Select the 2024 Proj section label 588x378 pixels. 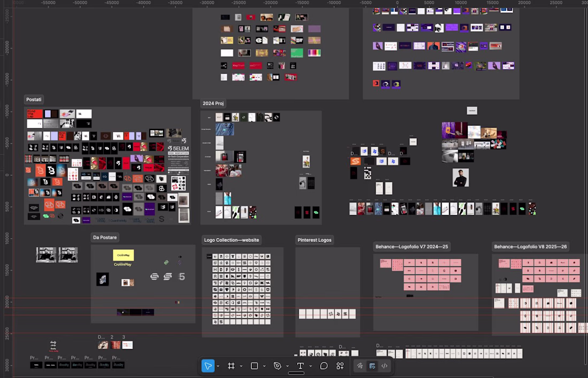tap(213, 104)
